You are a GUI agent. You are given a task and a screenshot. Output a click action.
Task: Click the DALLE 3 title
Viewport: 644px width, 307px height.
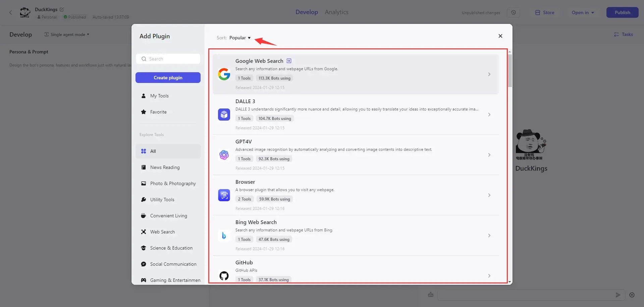pyautogui.click(x=245, y=101)
